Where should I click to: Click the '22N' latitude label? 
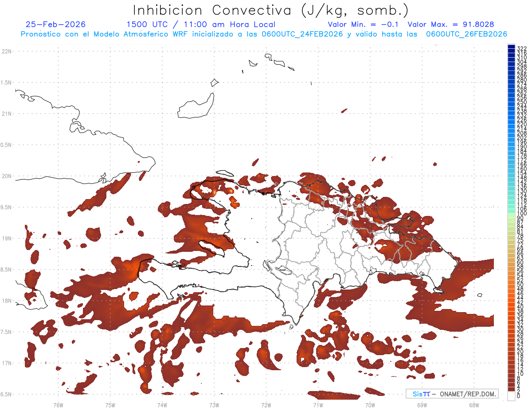[x=8, y=51]
